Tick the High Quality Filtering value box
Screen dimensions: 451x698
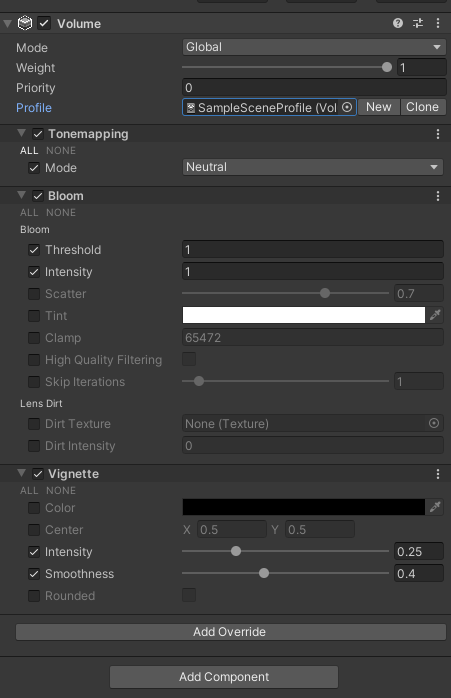[189, 359]
